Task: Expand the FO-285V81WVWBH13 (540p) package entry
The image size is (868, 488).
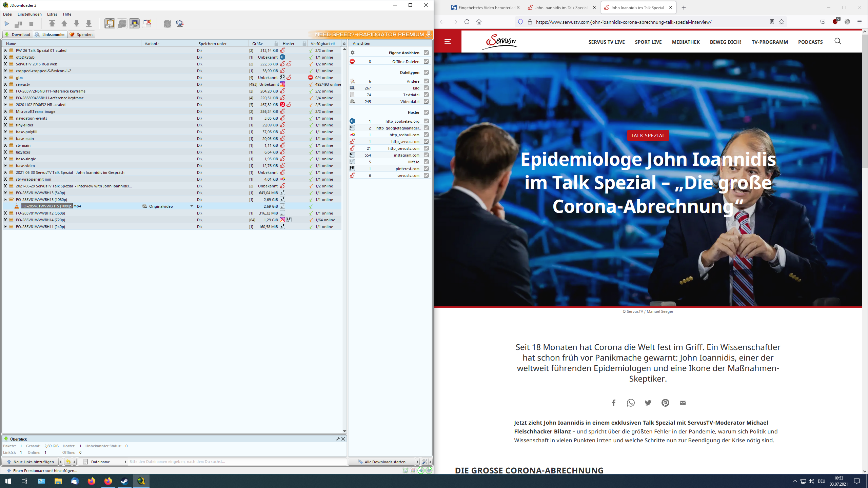Action: point(5,192)
